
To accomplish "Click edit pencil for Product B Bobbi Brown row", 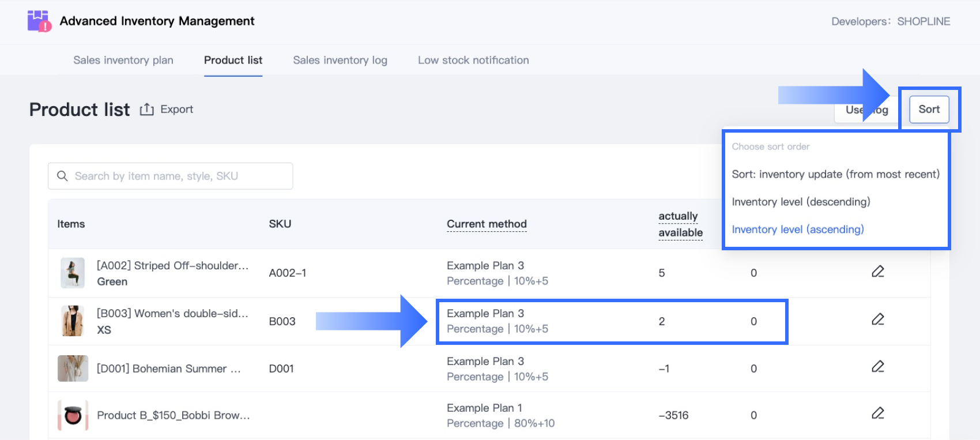I will point(877,413).
